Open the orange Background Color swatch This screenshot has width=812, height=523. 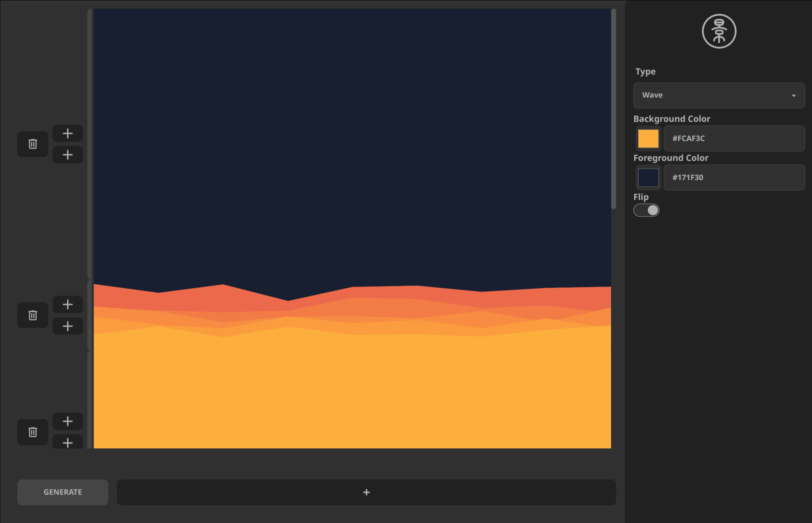coord(647,138)
